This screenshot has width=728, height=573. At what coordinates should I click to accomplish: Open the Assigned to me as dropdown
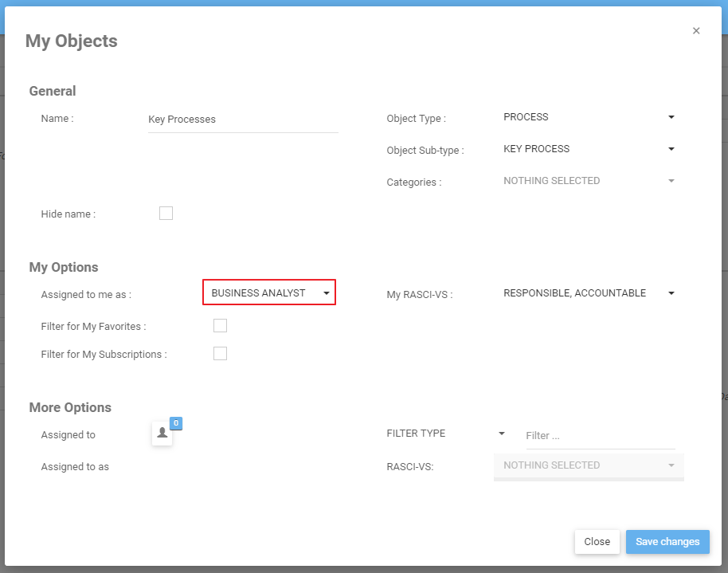(x=269, y=293)
